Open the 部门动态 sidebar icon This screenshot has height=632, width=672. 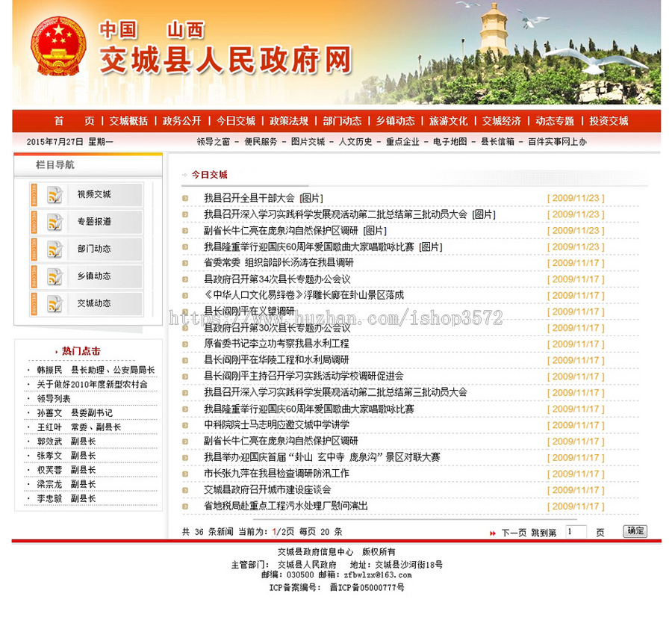coord(54,250)
